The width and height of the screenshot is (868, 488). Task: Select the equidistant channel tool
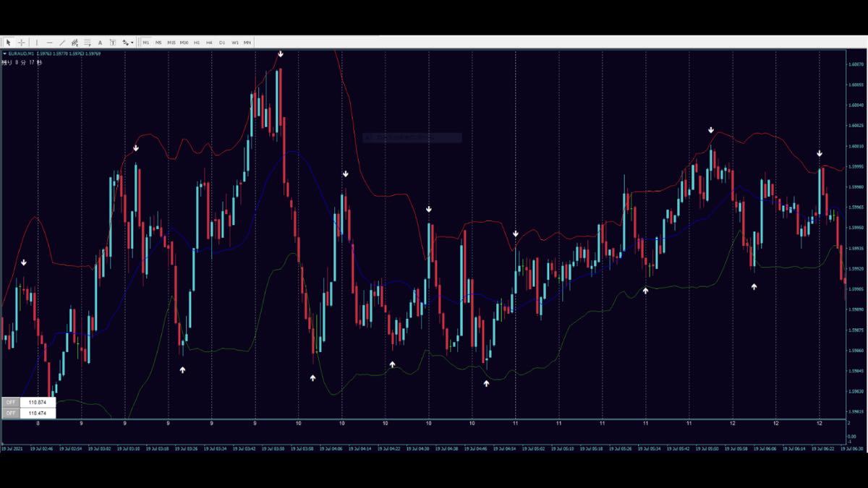pyautogui.click(x=75, y=43)
